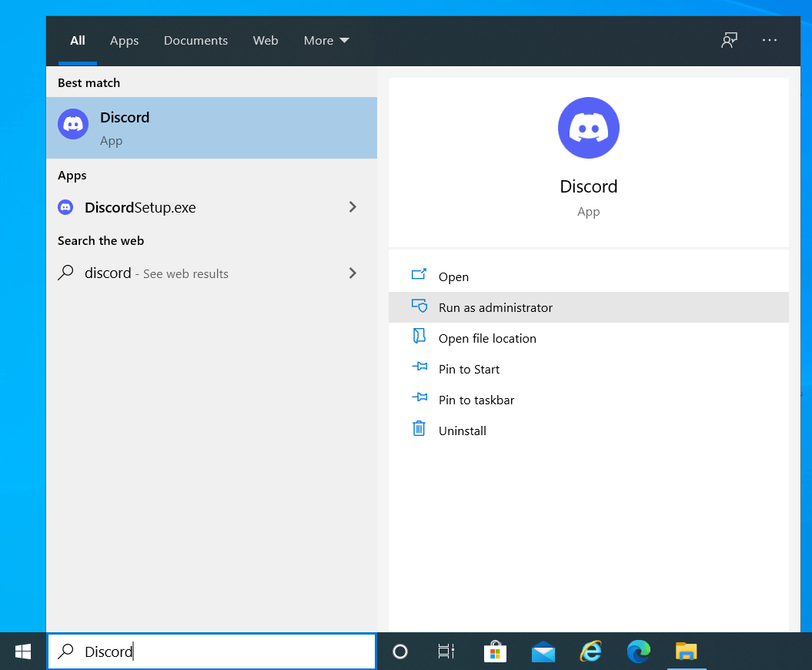Select Discord best match result
This screenshot has width=812, height=670.
pos(211,128)
